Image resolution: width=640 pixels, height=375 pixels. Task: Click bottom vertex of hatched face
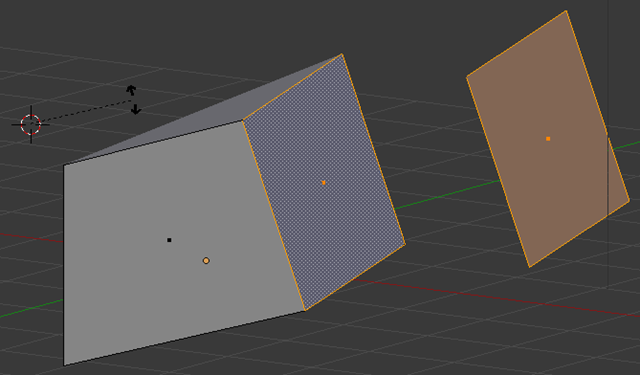[305, 311]
